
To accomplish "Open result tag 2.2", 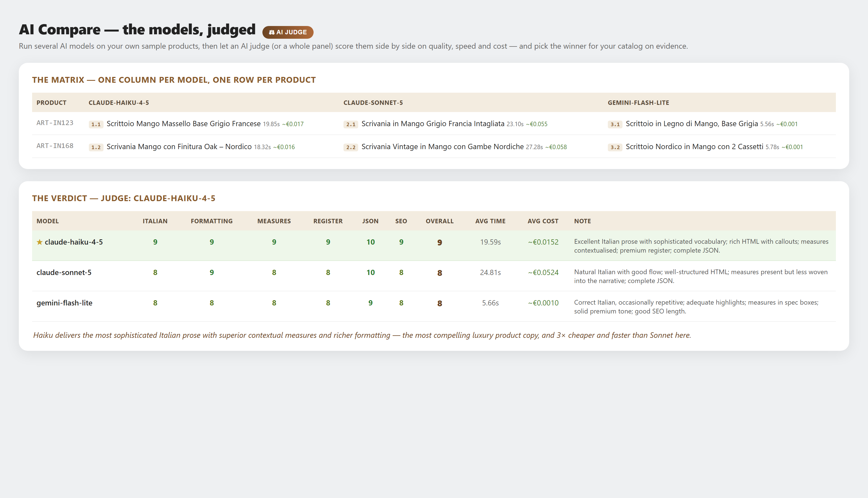I will [351, 147].
